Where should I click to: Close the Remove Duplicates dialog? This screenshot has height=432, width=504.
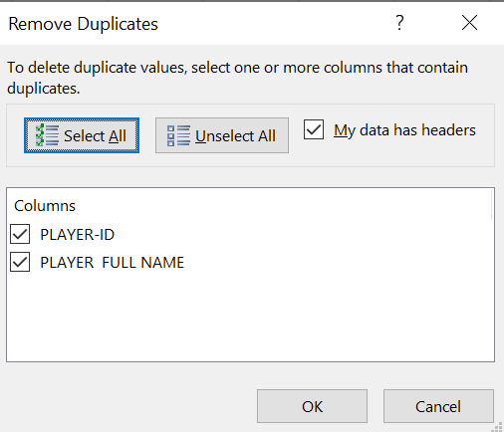[469, 23]
